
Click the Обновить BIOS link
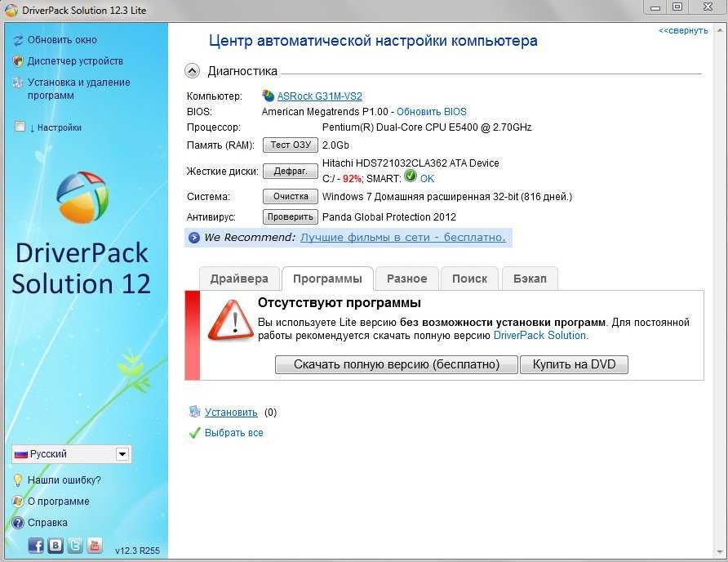(x=432, y=111)
